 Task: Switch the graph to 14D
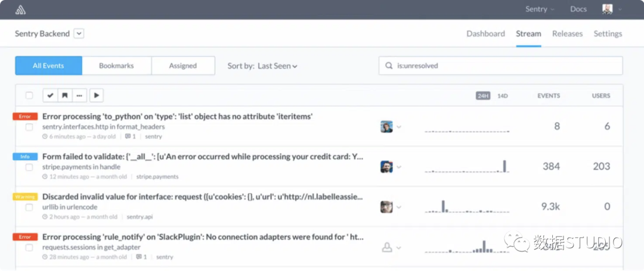click(x=503, y=96)
